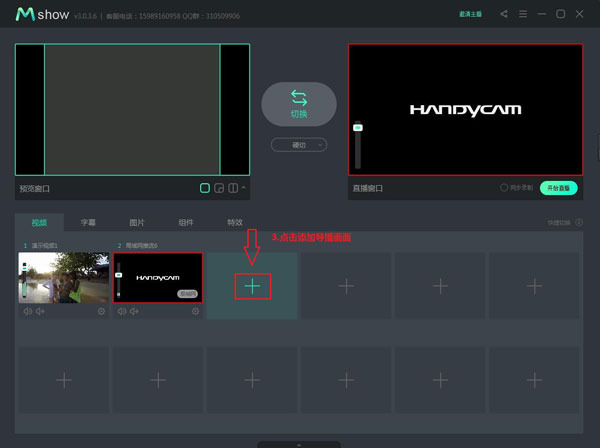Click the 开始直播 start live button
Screen dimensions: 600x448
[x=559, y=188]
